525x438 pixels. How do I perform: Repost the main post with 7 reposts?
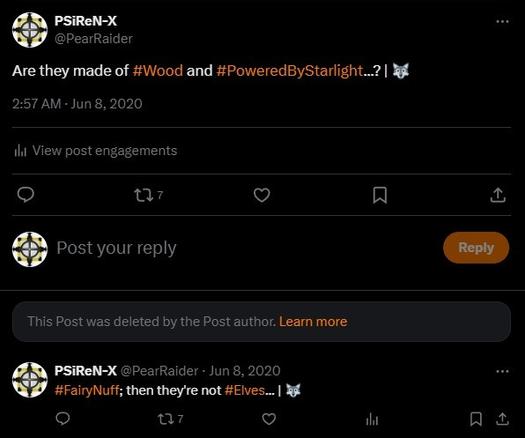[148, 195]
